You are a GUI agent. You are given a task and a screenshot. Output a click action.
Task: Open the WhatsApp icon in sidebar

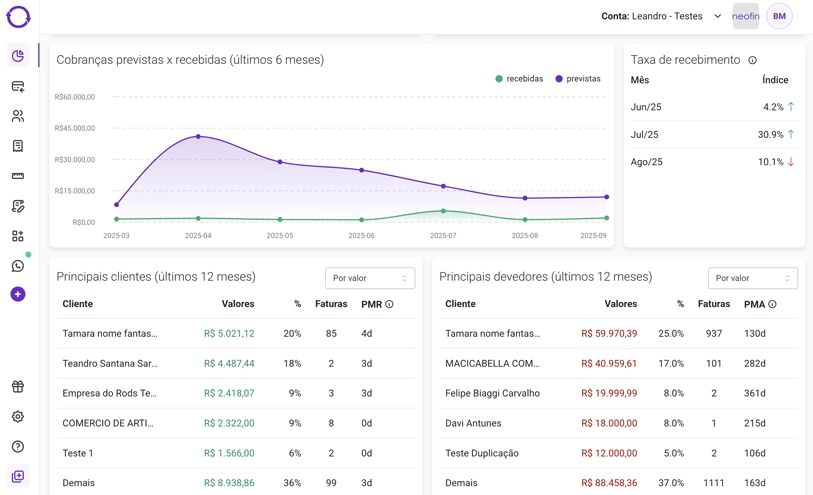(x=18, y=266)
